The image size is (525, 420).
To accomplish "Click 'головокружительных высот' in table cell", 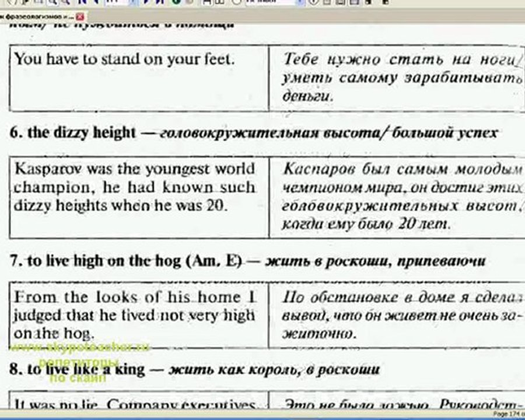I will [400, 206].
